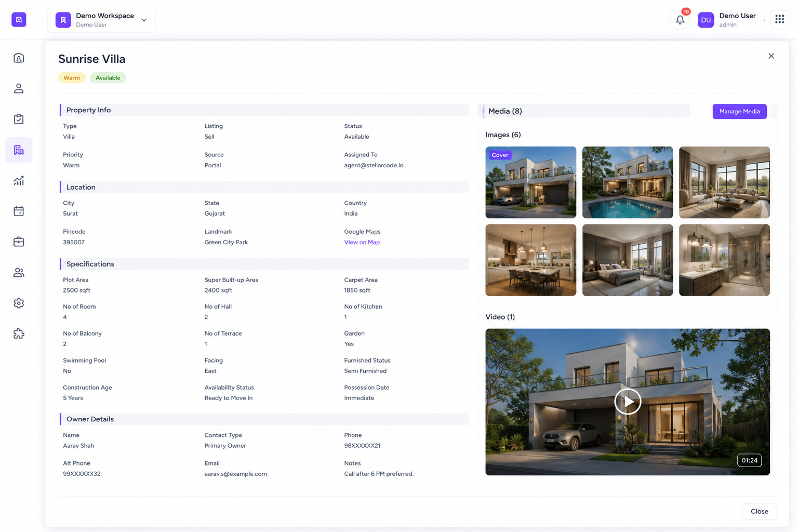The height and width of the screenshot is (532, 798).
Task: Open the notifications bell
Action: coord(680,20)
